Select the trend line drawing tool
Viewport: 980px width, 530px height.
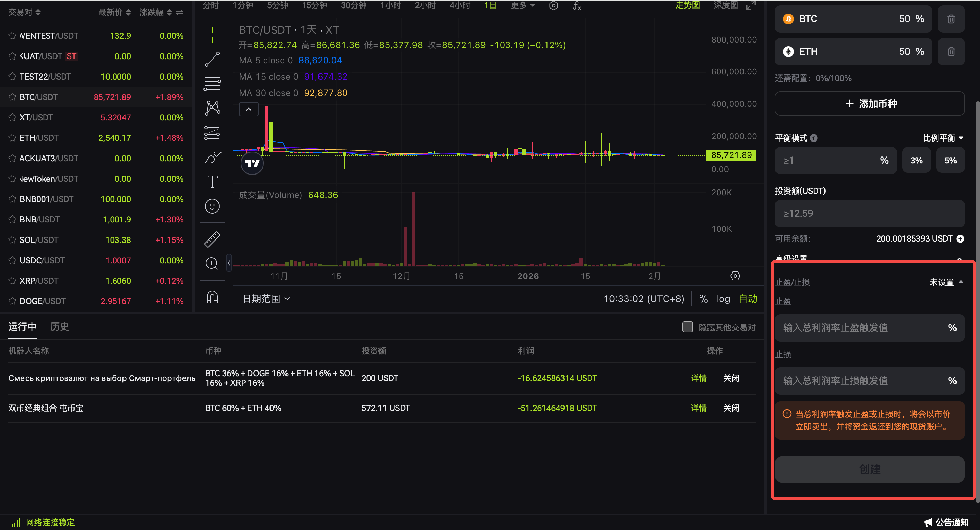[212, 59]
